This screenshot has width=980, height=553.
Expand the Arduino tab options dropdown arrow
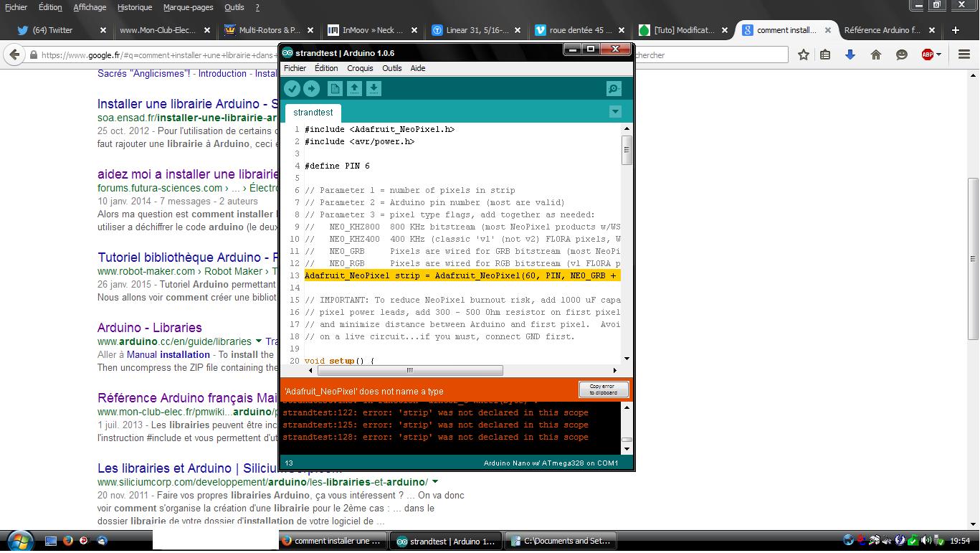(x=615, y=112)
